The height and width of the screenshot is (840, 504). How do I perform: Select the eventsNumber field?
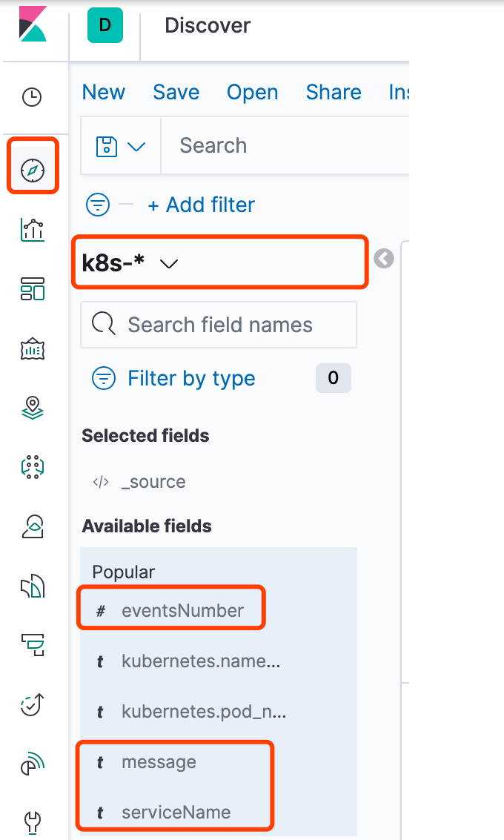tap(171, 610)
